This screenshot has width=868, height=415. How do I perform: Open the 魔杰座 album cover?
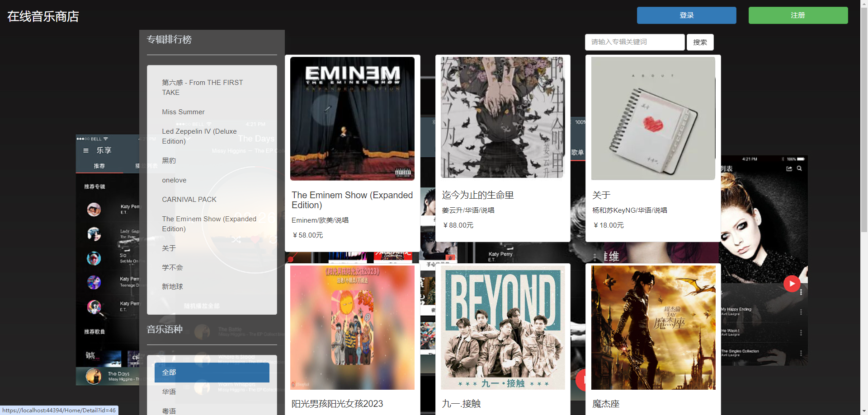click(x=653, y=327)
